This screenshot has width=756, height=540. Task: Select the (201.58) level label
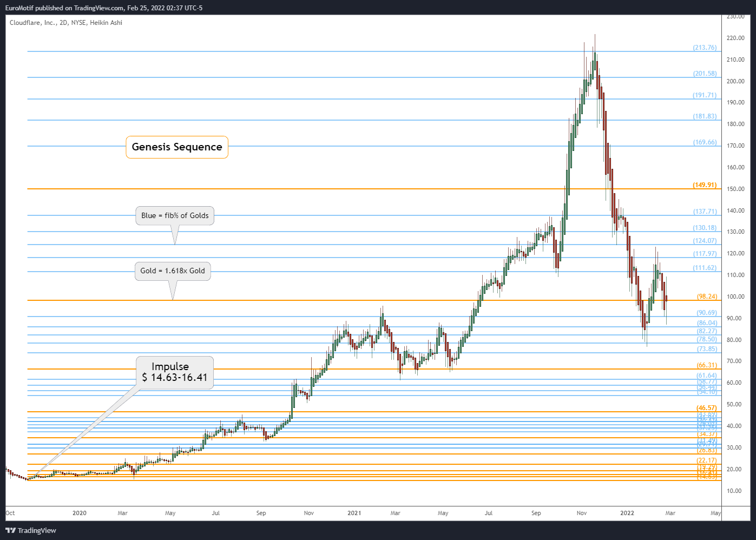coord(705,74)
